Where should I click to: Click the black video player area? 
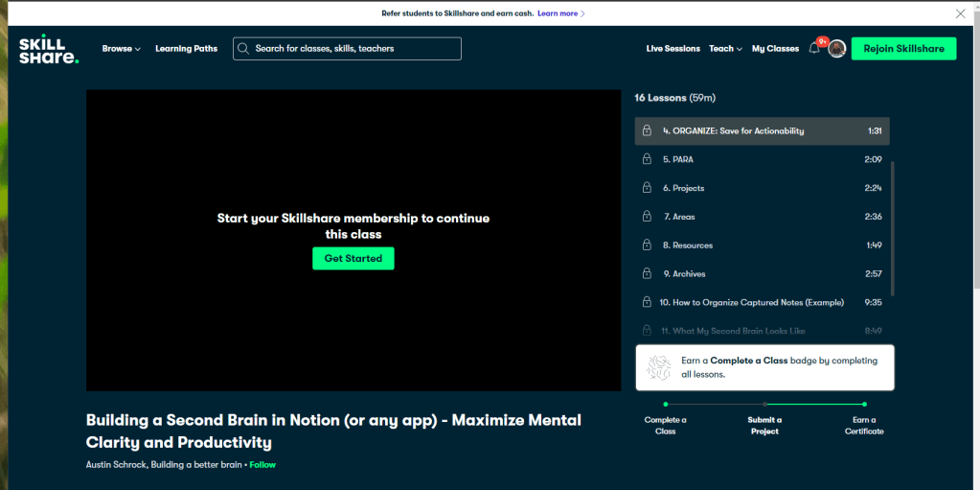353,241
